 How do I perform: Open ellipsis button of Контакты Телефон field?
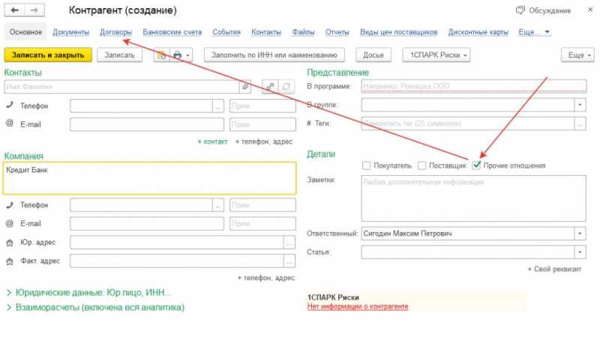[x=217, y=106]
